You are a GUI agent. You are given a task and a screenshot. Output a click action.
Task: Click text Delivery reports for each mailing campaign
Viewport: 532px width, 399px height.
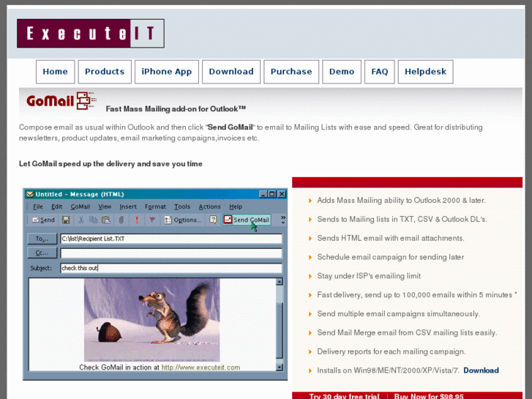coord(391,351)
